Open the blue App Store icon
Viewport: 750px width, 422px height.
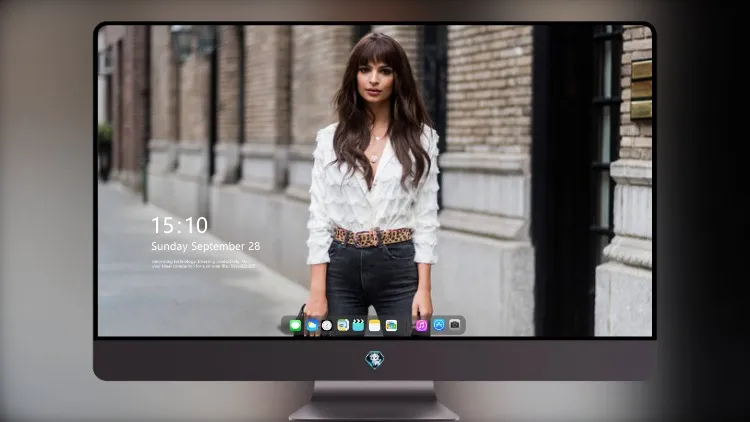[x=439, y=325]
